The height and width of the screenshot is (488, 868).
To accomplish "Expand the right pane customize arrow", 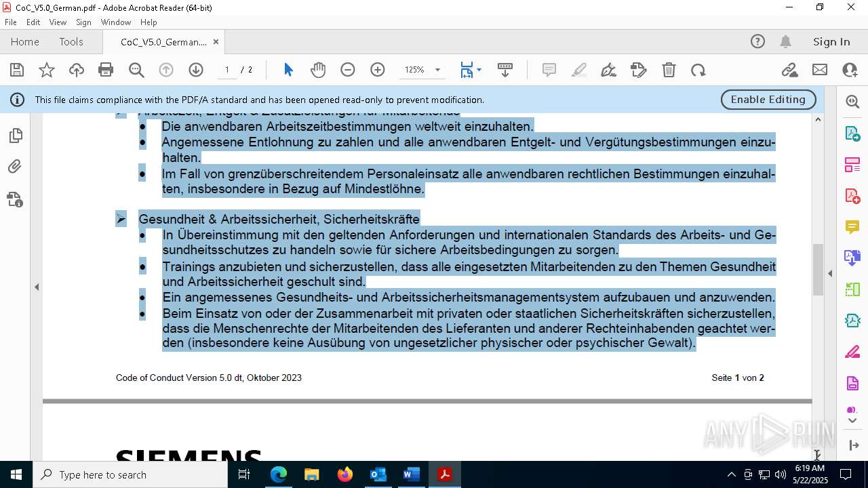I will coord(852,445).
